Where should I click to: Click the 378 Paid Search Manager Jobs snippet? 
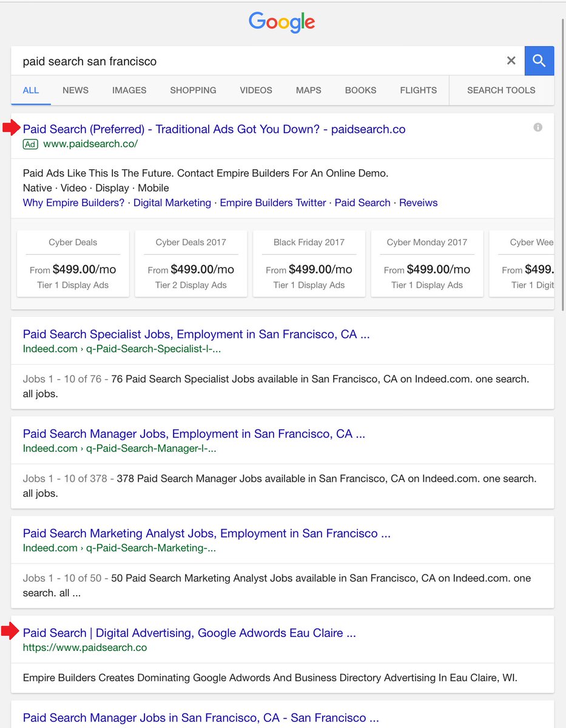[280, 486]
